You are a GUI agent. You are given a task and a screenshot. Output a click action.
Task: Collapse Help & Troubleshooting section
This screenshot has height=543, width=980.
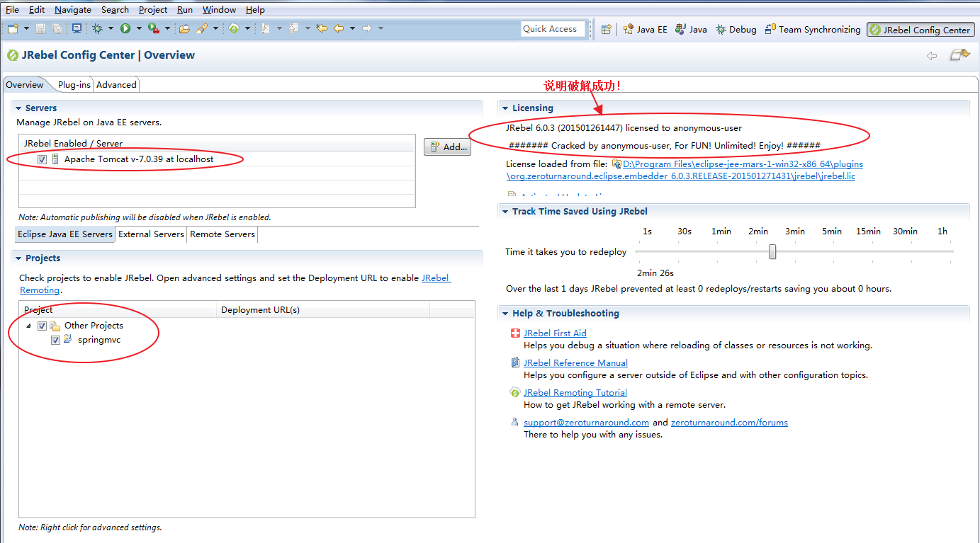tap(505, 314)
